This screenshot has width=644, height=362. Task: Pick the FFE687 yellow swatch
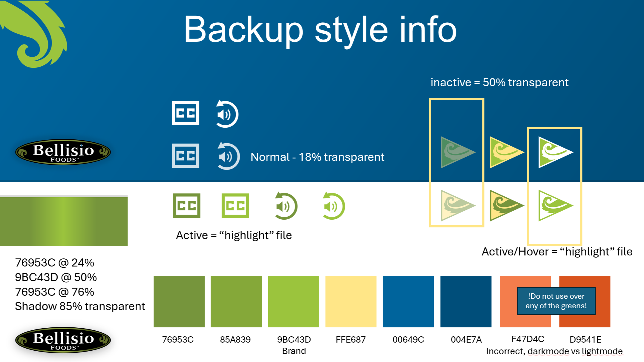coord(351,302)
